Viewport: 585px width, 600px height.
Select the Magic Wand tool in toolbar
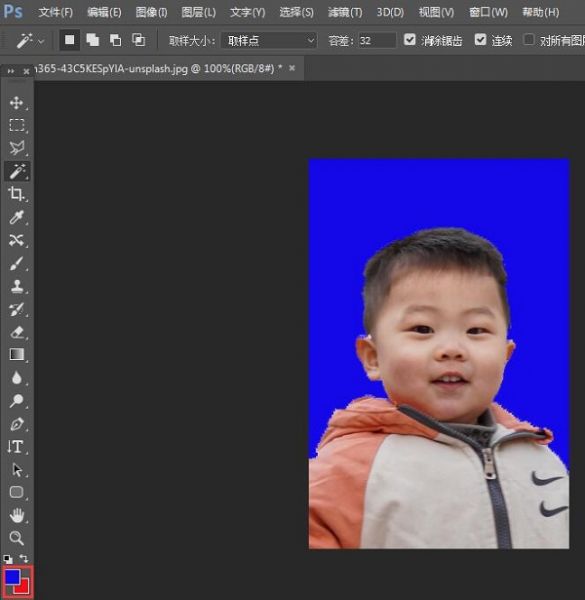(17, 171)
